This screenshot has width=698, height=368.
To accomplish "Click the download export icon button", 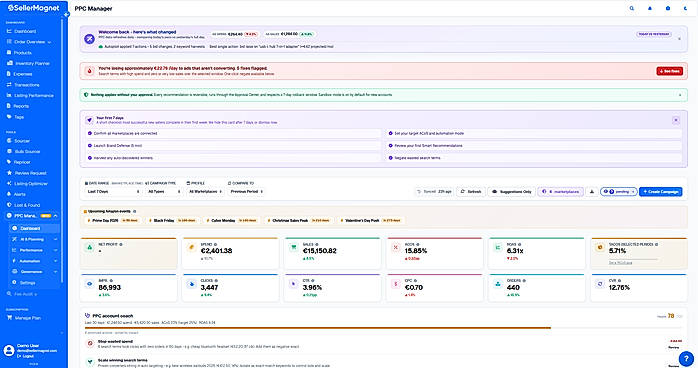I will coord(592,191).
